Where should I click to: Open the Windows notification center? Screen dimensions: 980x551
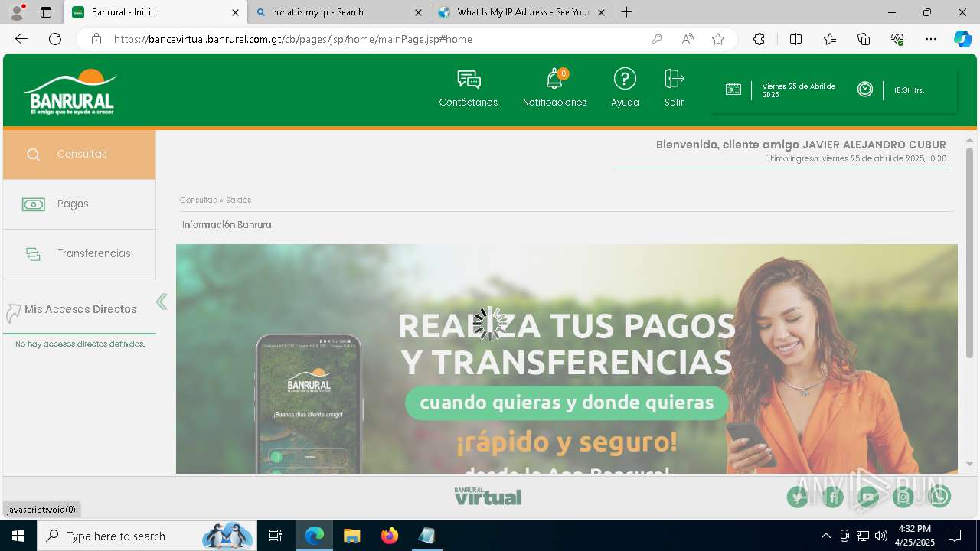coord(955,536)
